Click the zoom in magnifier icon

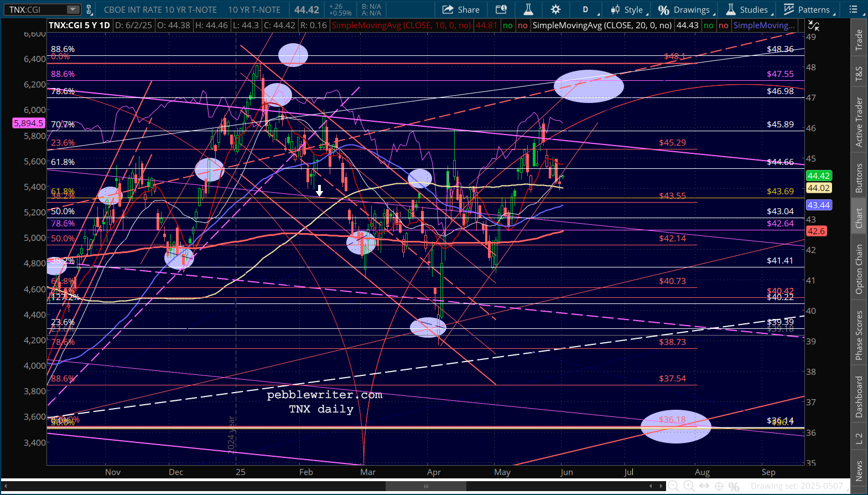click(689, 486)
